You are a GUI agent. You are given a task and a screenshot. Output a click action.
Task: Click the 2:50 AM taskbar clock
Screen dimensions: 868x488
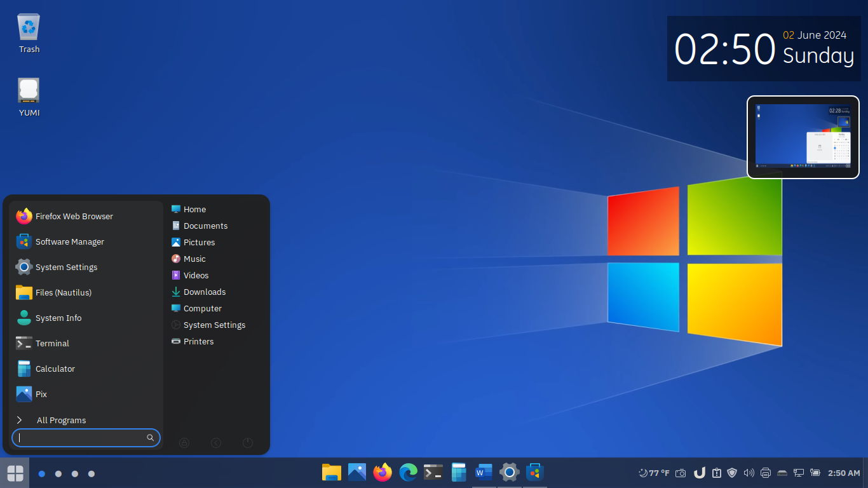844,473
